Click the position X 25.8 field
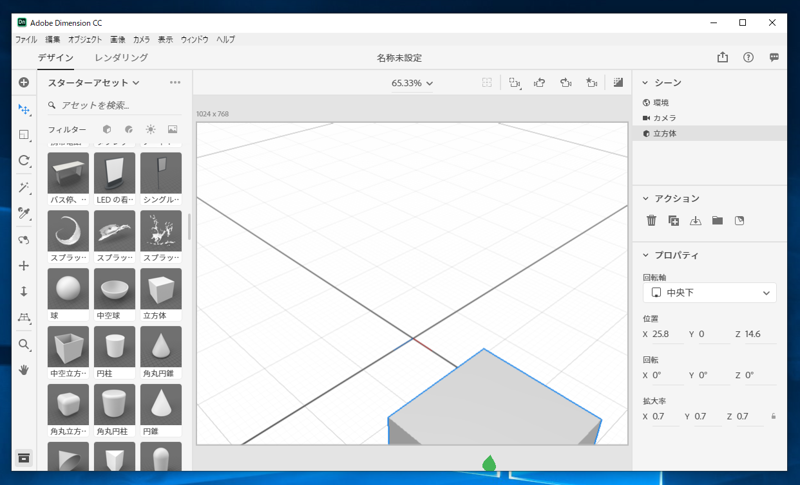 point(667,334)
